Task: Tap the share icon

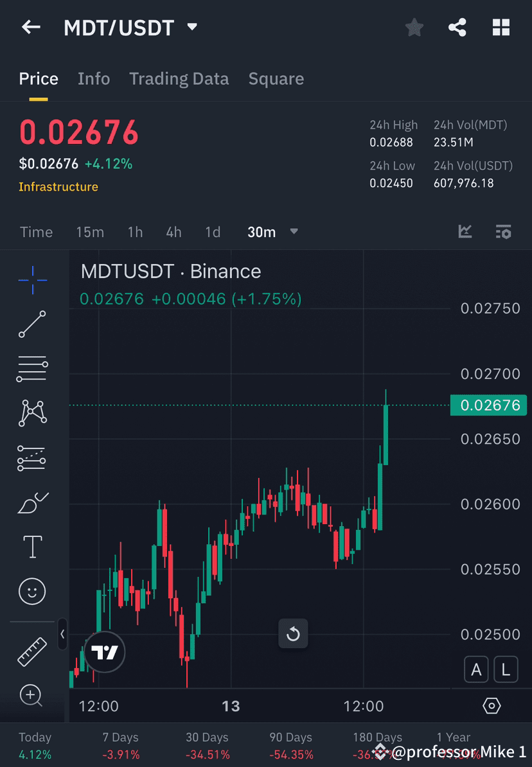Action: 457,27
